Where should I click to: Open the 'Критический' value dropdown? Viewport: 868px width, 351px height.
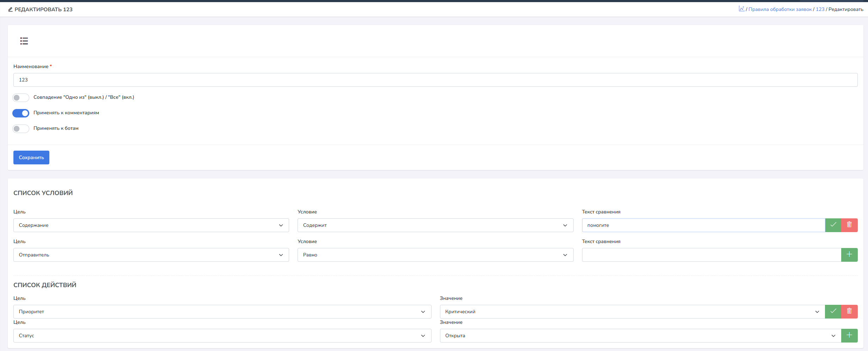tap(632, 311)
